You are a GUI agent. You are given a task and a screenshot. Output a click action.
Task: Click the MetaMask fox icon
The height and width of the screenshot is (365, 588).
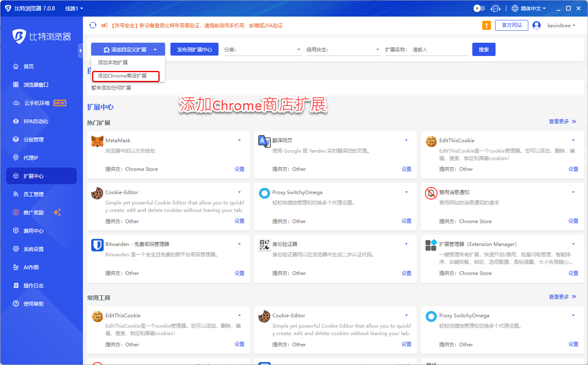tap(97, 141)
